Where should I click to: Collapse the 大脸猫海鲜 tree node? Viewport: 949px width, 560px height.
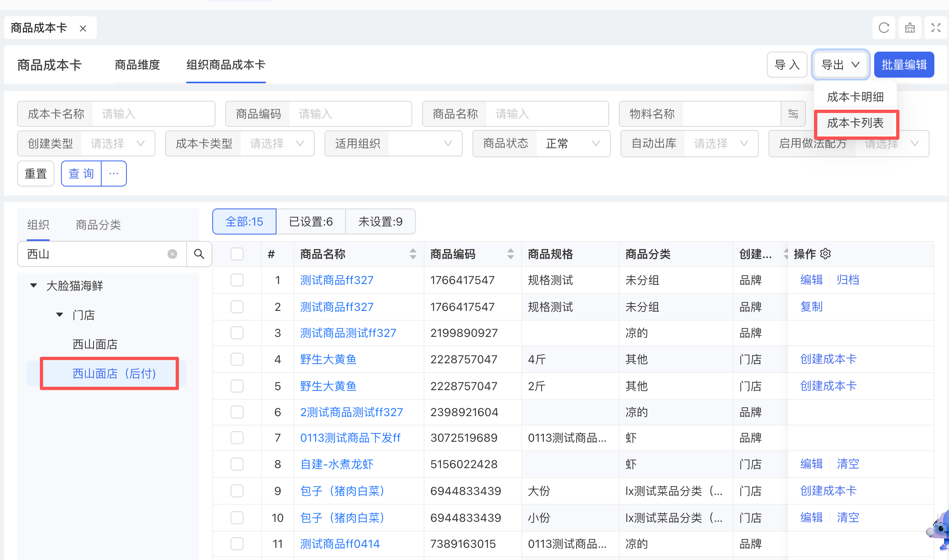pos(34,285)
